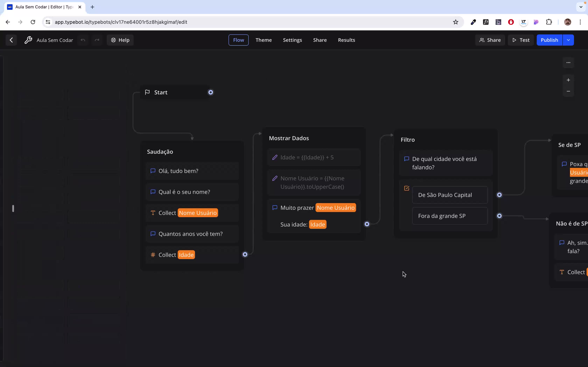The image size is (588, 367).
Task: Expand the left preview panel handle
Action: coord(13,208)
